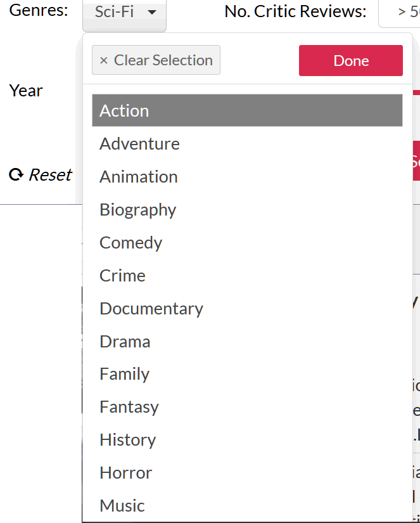This screenshot has height=523, width=420.
Task: Pick Biography in the genre list
Action: point(247,209)
